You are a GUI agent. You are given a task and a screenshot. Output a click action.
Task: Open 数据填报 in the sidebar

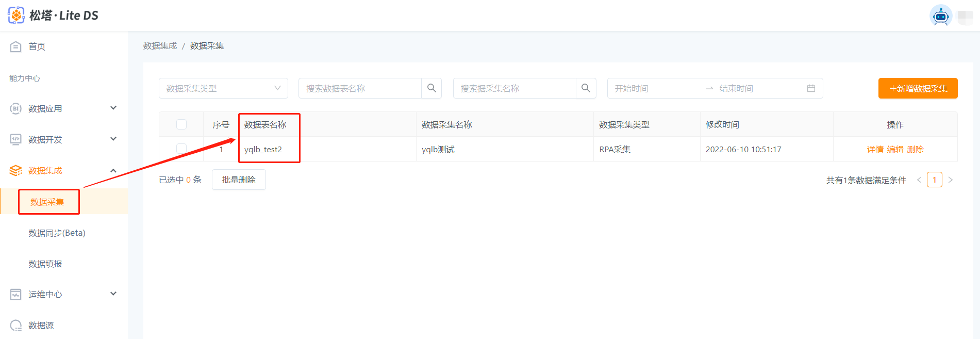45,264
